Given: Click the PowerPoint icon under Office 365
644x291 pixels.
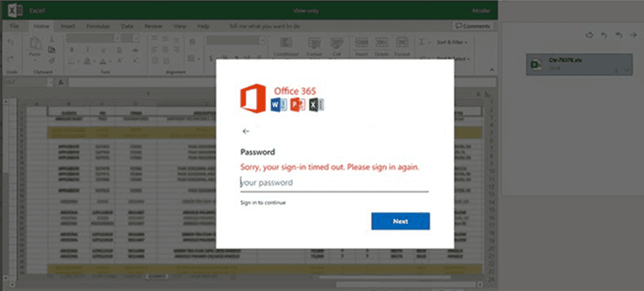Looking at the screenshot, I should click(x=298, y=105).
